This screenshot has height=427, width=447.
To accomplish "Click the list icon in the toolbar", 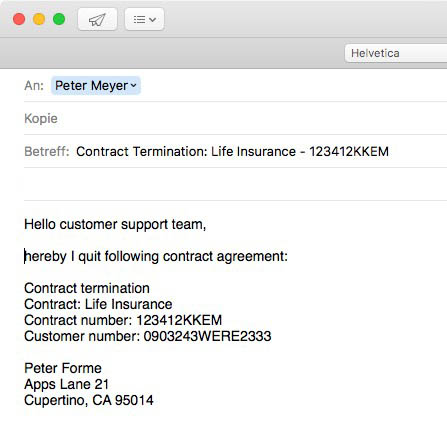I will [x=139, y=19].
